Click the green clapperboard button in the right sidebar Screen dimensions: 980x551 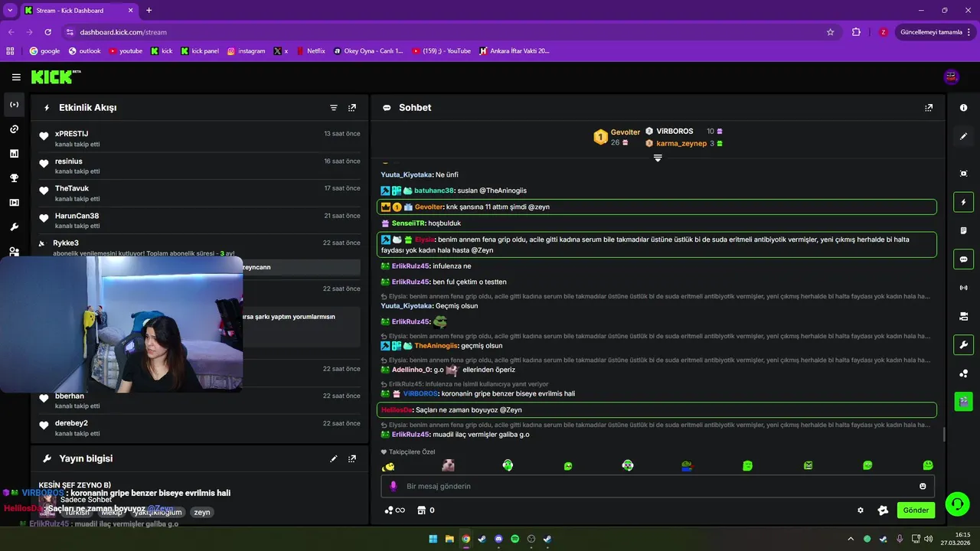tap(964, 400)
